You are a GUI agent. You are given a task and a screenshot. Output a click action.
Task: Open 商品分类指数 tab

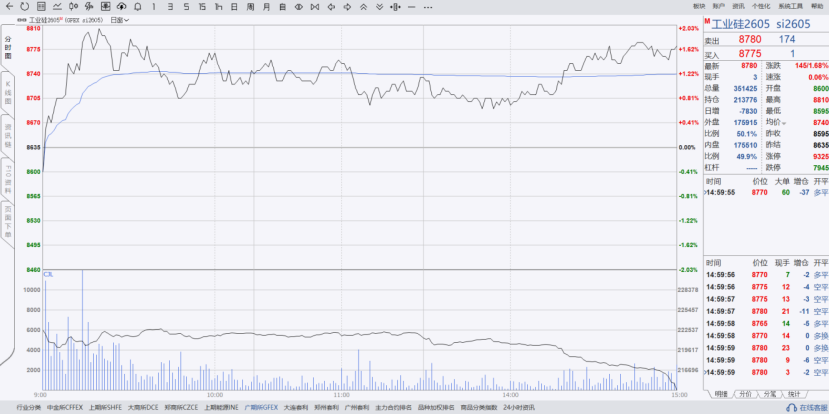[x=479, y=408]
